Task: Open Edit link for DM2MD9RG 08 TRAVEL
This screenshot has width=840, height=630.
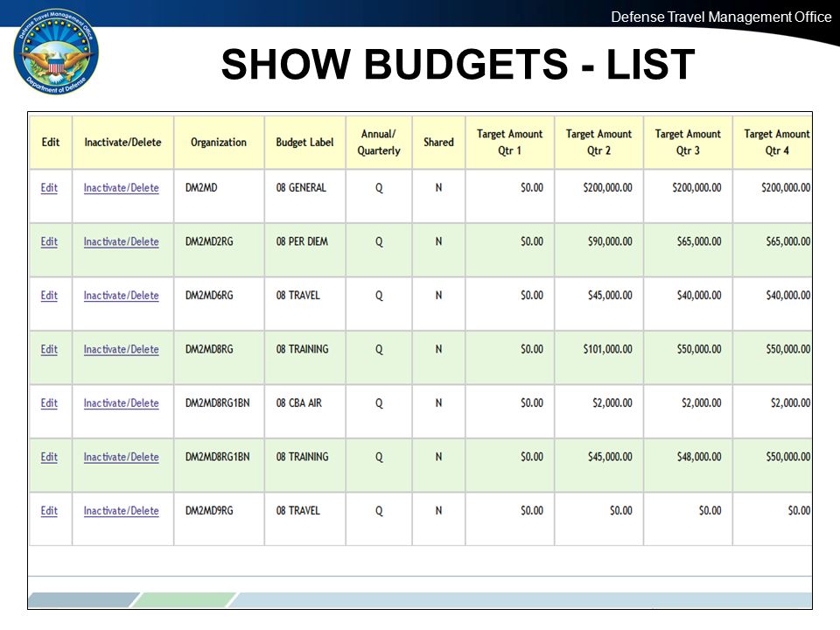Action: (x=49, y=511)
